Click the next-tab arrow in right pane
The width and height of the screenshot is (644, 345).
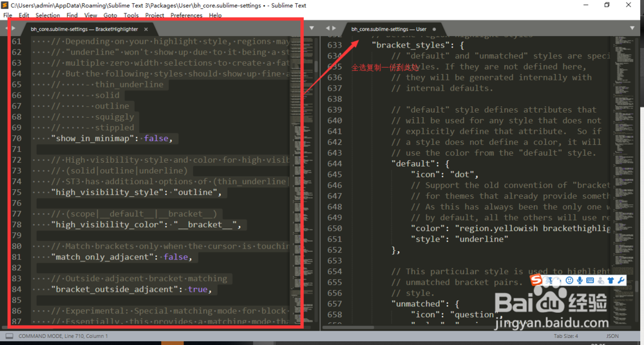tap(334, 28)
